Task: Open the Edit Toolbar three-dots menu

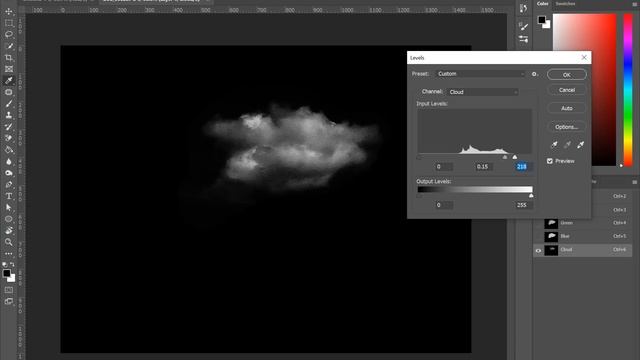Action: point(9,253)
